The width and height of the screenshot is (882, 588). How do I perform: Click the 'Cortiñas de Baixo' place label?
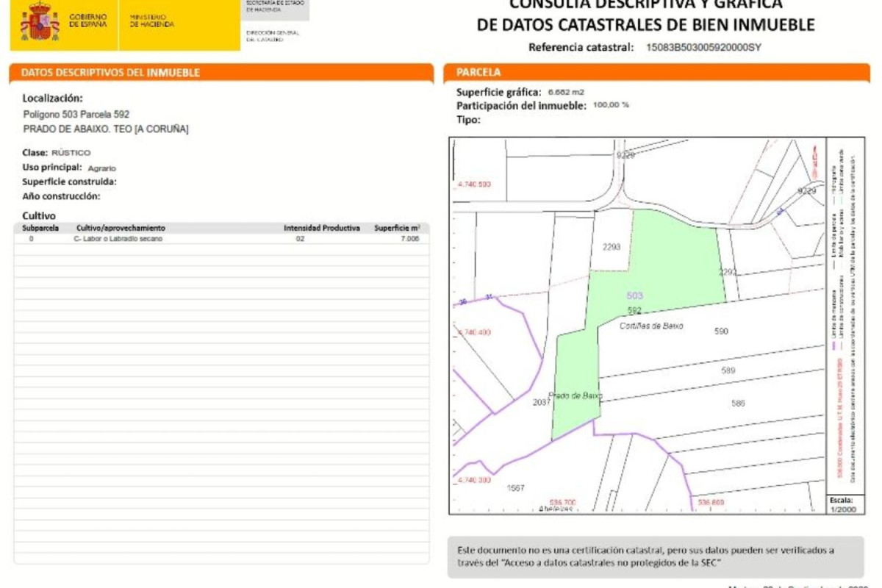click(651, 326)
